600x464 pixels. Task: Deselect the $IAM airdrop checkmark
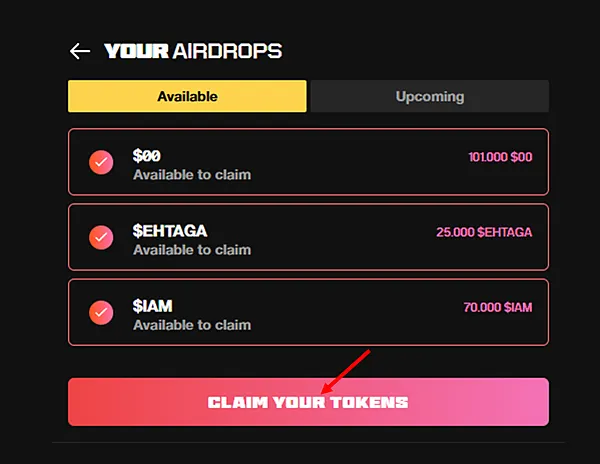pyautogui.click(x=101, y=312)
